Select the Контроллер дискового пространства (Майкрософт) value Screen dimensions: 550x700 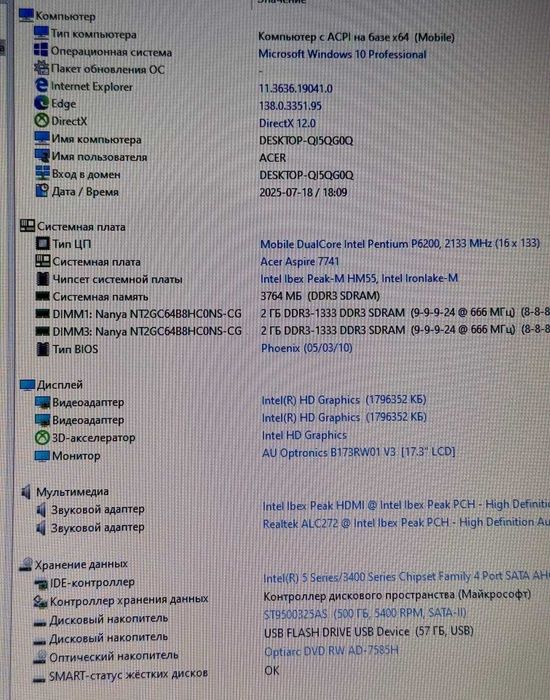[x=397, y=595]
